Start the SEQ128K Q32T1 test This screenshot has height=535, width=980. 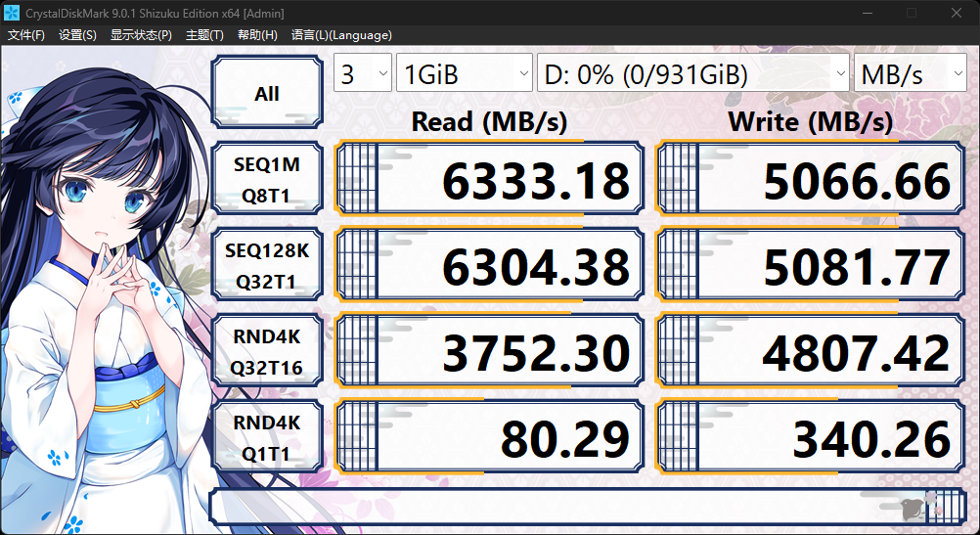(x=267, y=265)
